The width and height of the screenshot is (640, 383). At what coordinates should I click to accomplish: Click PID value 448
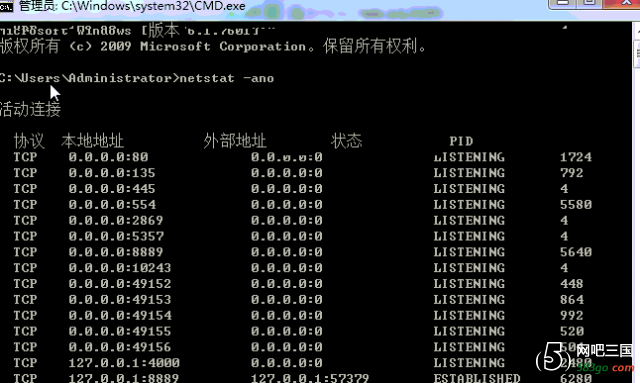pyautogui.click(x=571, y=284)
